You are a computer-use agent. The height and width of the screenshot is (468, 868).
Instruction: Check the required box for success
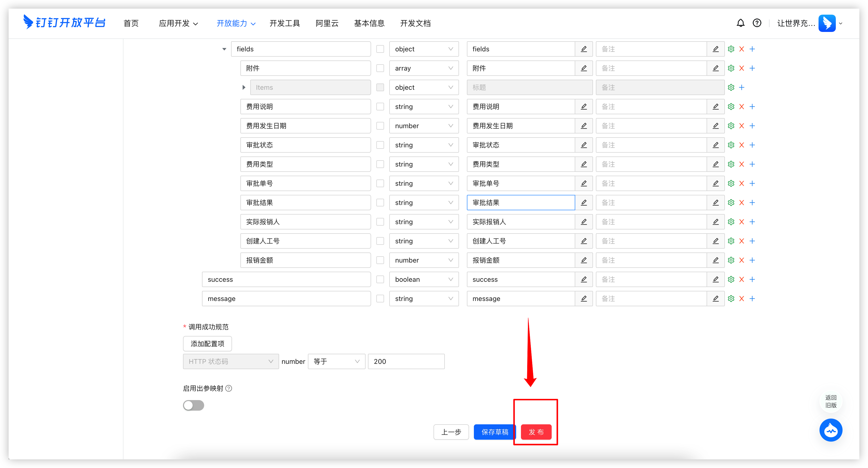(x=380, y=279)
